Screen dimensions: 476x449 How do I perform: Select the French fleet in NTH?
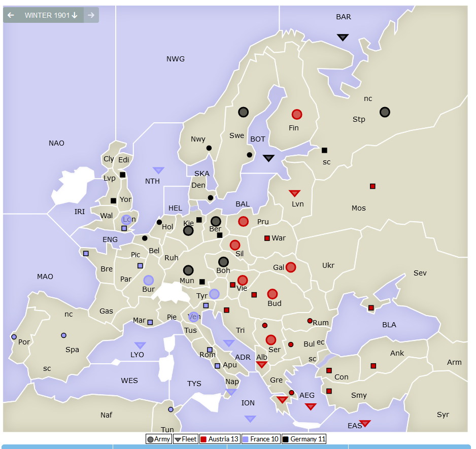[158, 170]
